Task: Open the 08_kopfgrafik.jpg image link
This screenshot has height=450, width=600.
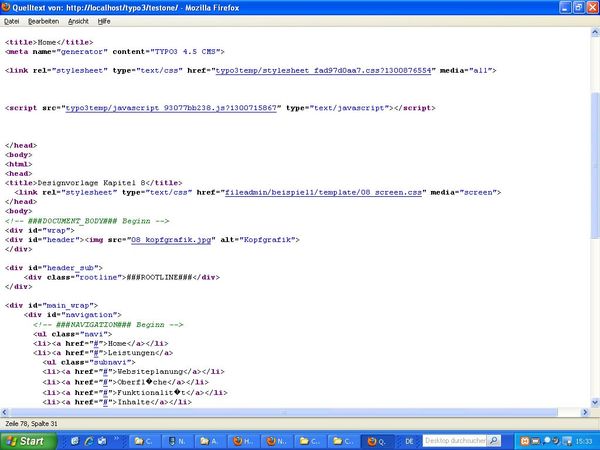Action: [x=171, y=240]
